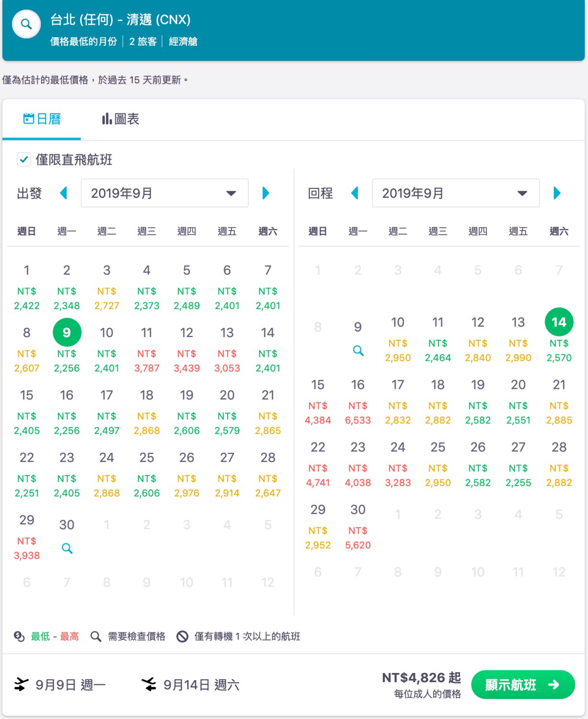The image size is (588, 719).
Task: Choose departure September 16 priced NT$2,256
Action: click(x=67, y=412)
